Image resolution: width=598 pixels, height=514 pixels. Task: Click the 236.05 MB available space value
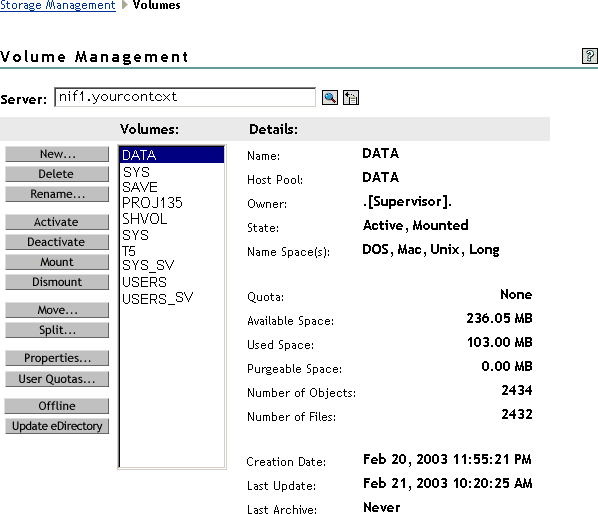pyautogui.click(x=499, y=318)
